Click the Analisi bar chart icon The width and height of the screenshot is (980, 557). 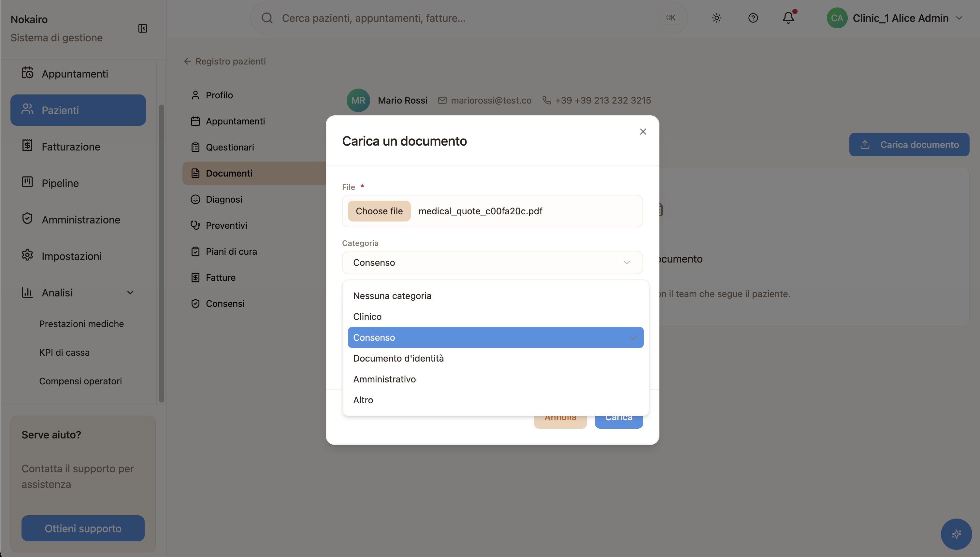click(x=28, y=292)
